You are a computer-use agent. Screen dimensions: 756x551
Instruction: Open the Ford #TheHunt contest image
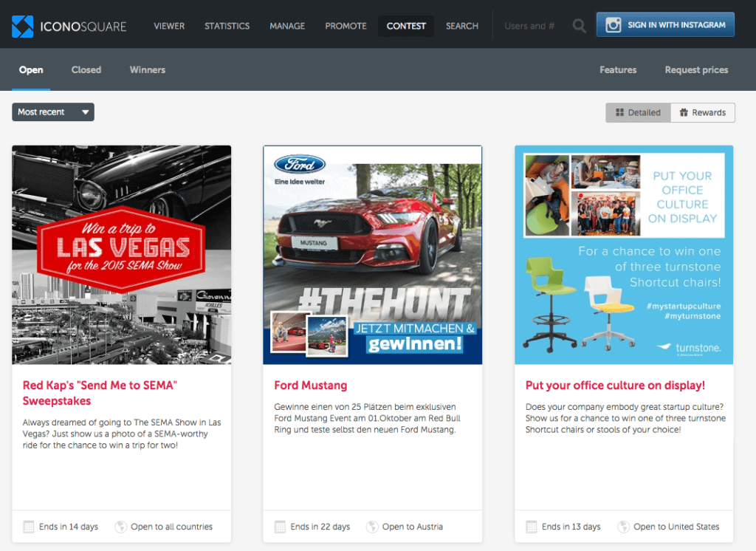373,255
